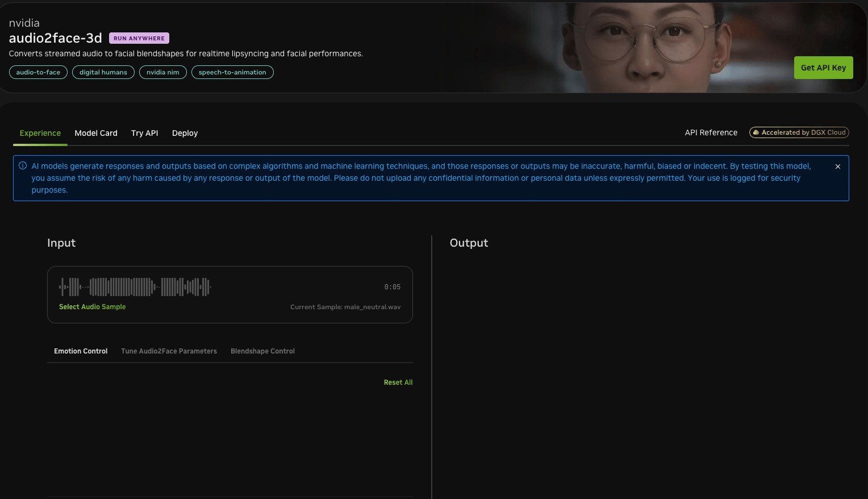Click the nvidia publisher name

click(x=24, y=23)
